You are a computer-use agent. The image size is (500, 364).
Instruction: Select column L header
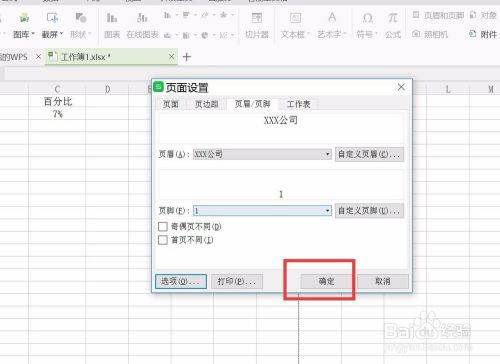(448, 89)
